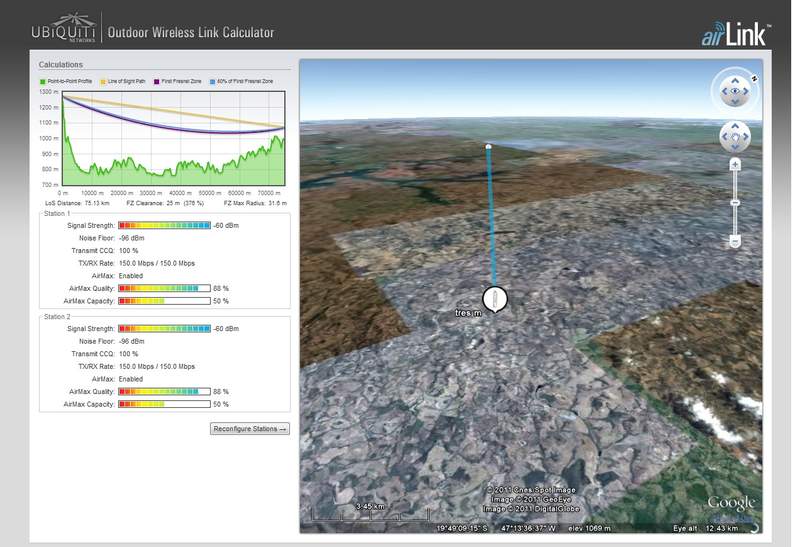This screenshot has height=547, width=800.
Task: Tilt view down with look joystick arrow
Action: tap(735, 102)
